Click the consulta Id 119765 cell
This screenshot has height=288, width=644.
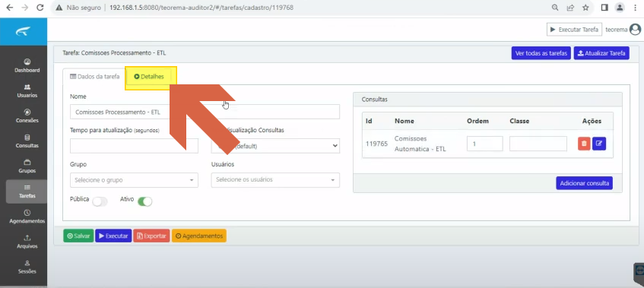pyautogui.click(x=376, y=144)
